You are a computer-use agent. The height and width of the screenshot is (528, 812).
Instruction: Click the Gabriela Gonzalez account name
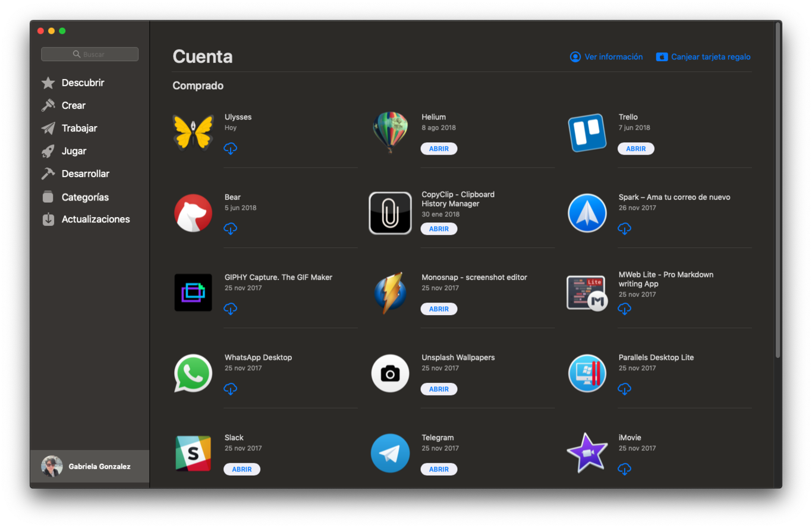[x=100, y=467]
